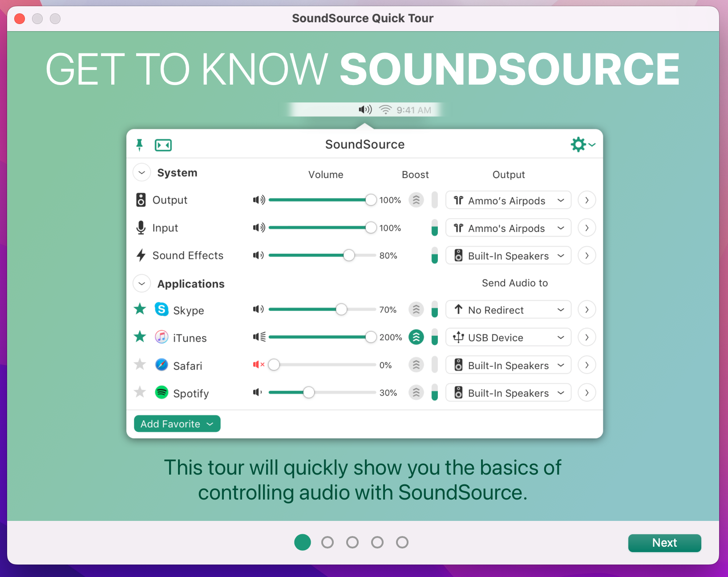Unfavorite iTunes with its green star
The width and height of the screenshot is (728, 577).
point(140,337)
